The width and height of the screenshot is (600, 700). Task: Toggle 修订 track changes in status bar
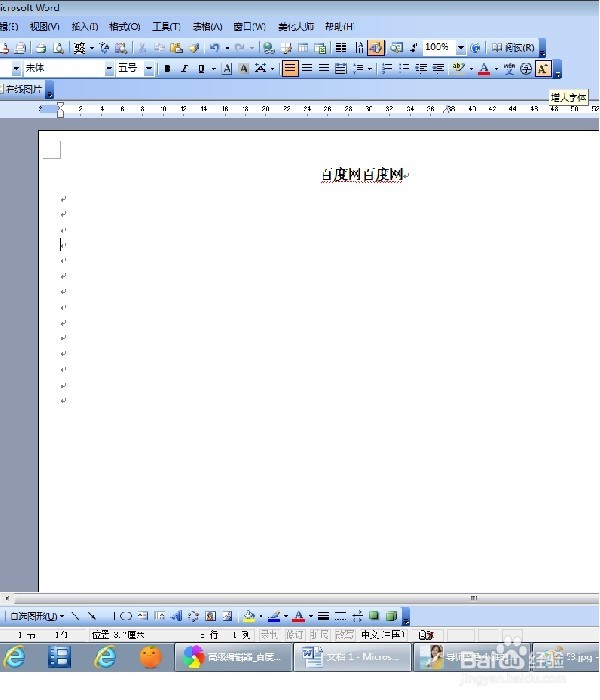294,634
